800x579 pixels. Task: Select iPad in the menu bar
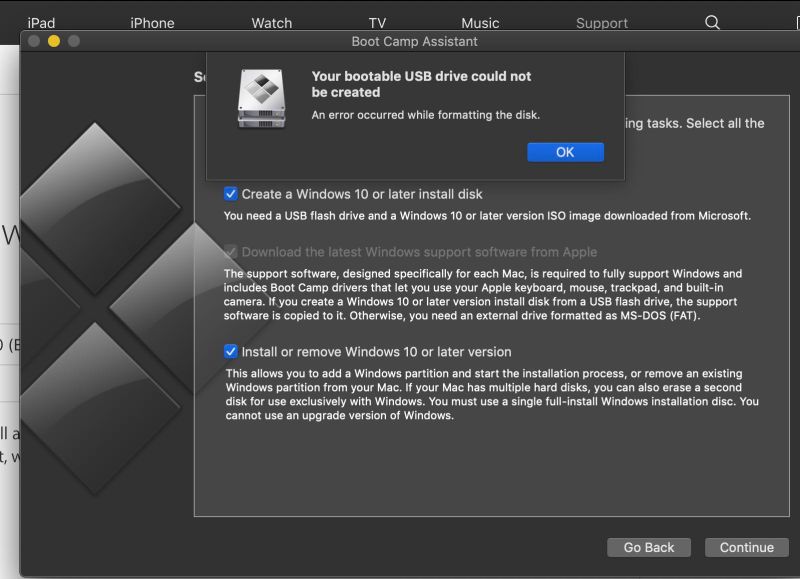click(x=42, y=22)
